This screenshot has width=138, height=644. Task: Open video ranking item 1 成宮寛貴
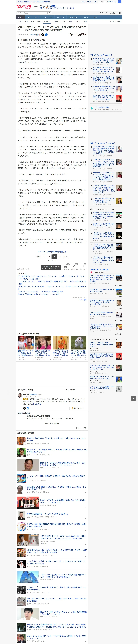(104, 215)
